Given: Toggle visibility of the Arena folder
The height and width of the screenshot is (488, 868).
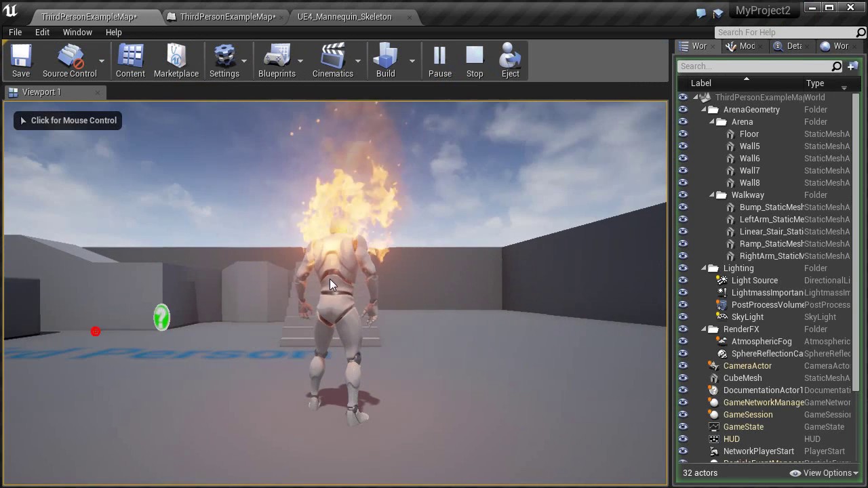Looking at the screenshot, I should tap(683, 122).
